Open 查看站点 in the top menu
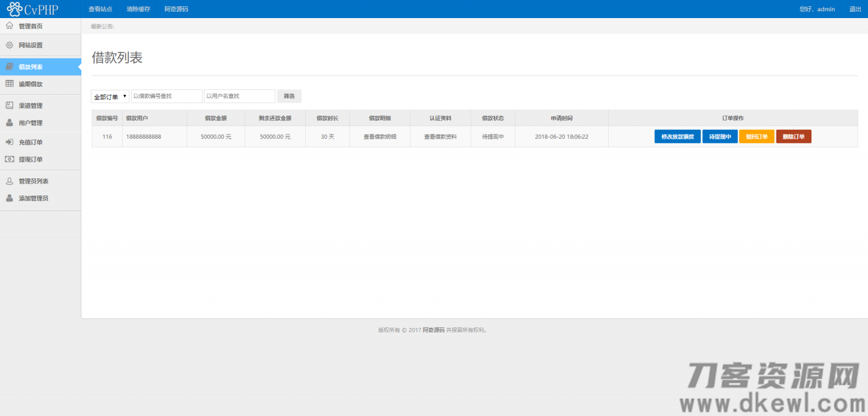This screenshot has height=416, width=868. pyautogui.click(x=100, y=9)
